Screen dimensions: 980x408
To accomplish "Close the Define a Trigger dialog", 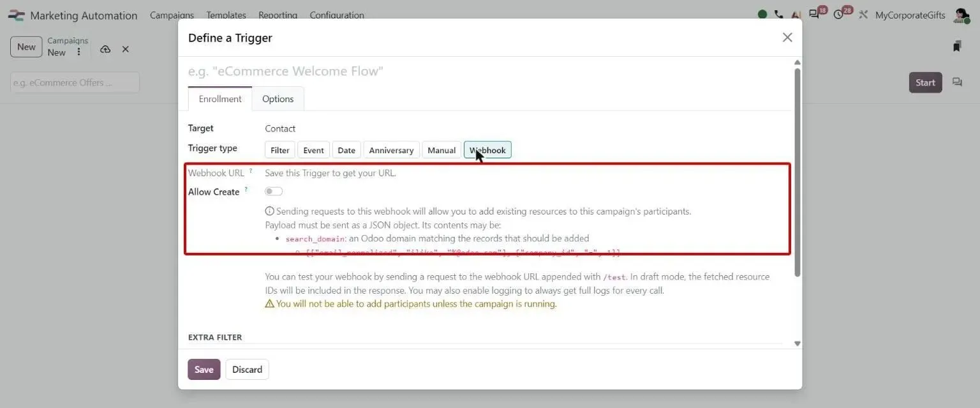I will pyautogui.click(x=787, y=38).
